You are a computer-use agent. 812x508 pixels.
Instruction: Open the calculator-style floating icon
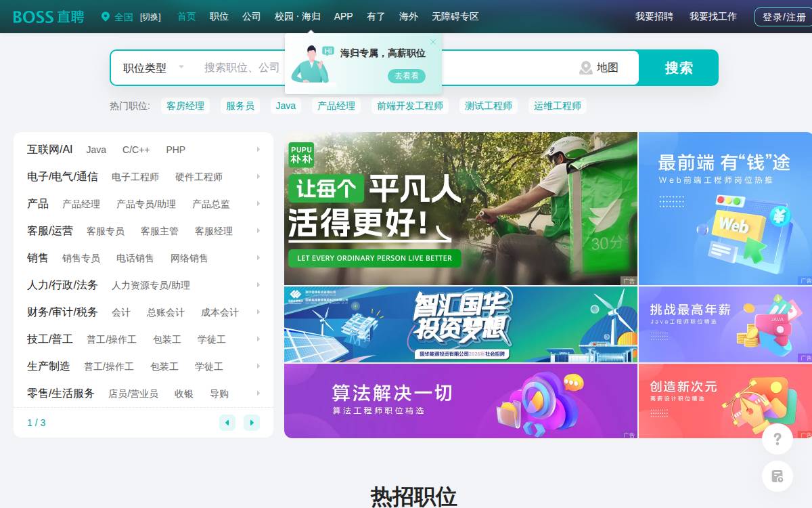tap(777, 476)
